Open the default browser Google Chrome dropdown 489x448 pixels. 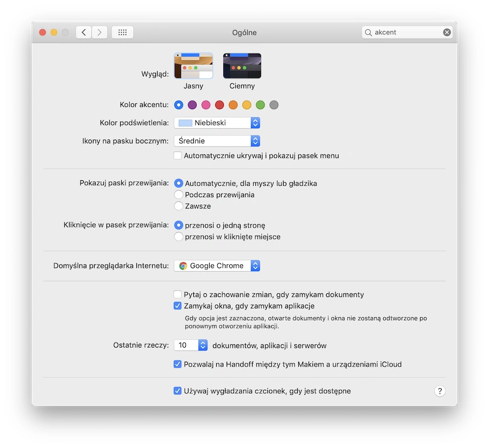coord(217,266)
